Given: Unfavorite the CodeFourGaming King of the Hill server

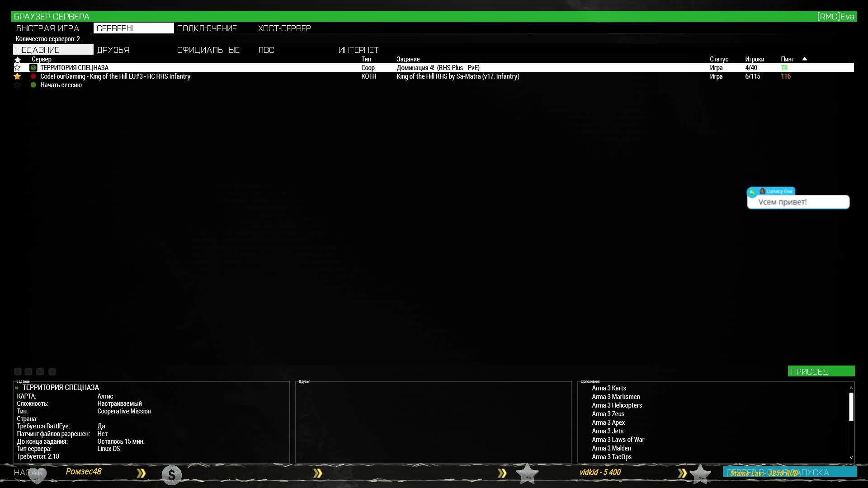Looking at the screenshot, I should tap(18, 76).
